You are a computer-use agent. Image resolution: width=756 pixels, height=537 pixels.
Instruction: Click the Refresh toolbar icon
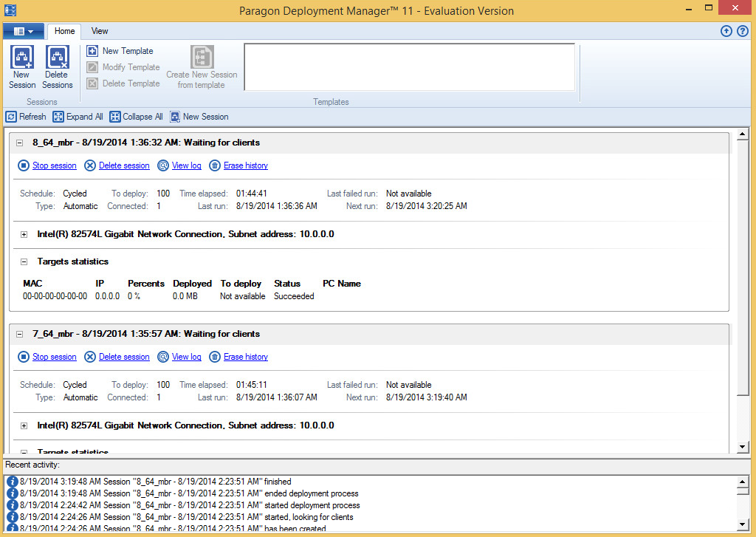coord(11,117)
